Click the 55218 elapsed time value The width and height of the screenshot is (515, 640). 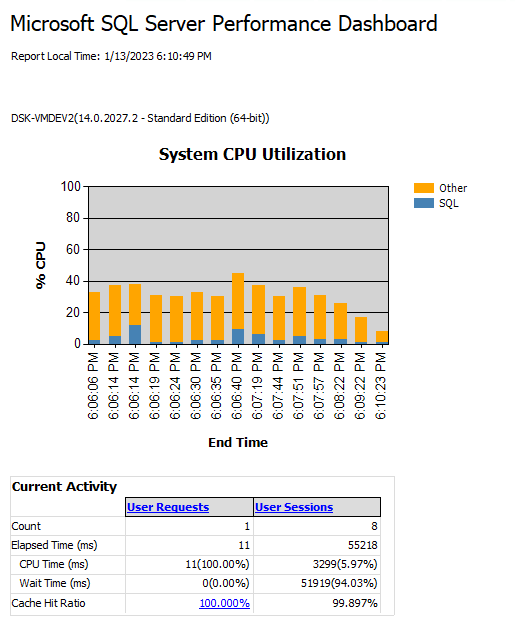[x=362, y=545]
